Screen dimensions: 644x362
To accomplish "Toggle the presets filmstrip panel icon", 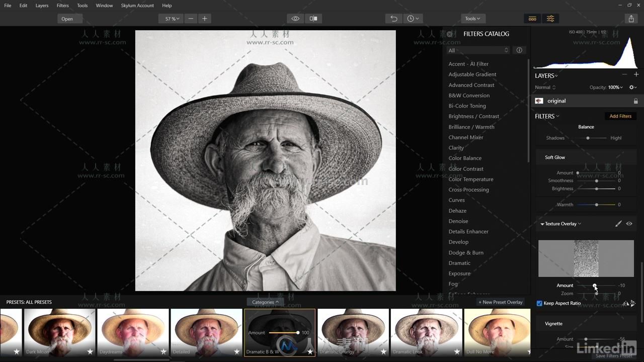I will (x=532, y=19).
